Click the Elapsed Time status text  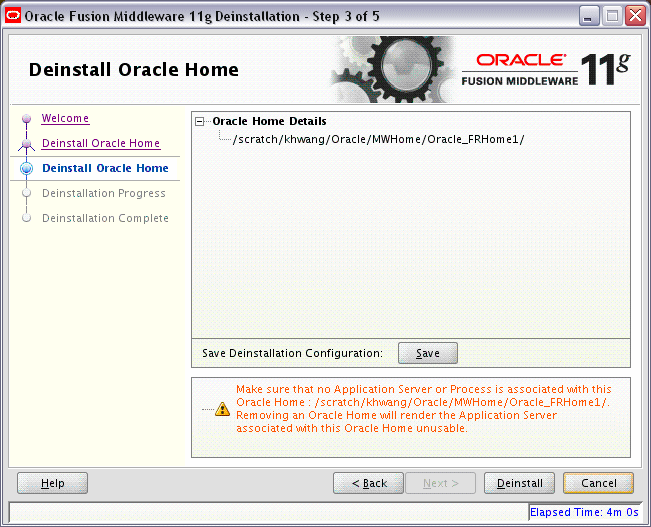tap(584, 512)
